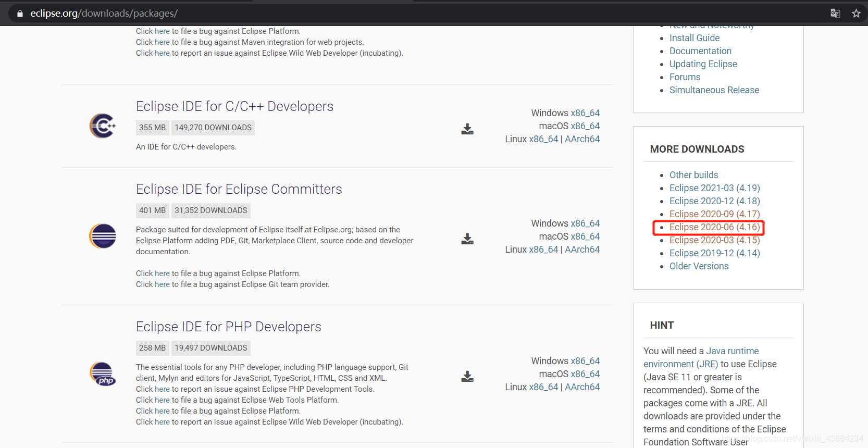Open Eclipse IDE for C/C++ Developers title
868x448 pixels.
coord(234,106)
